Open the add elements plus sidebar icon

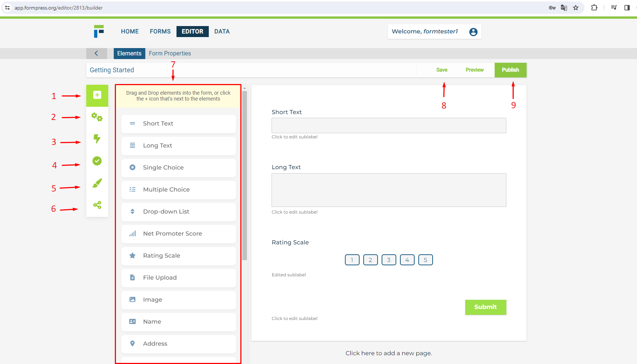click(97, 95)
